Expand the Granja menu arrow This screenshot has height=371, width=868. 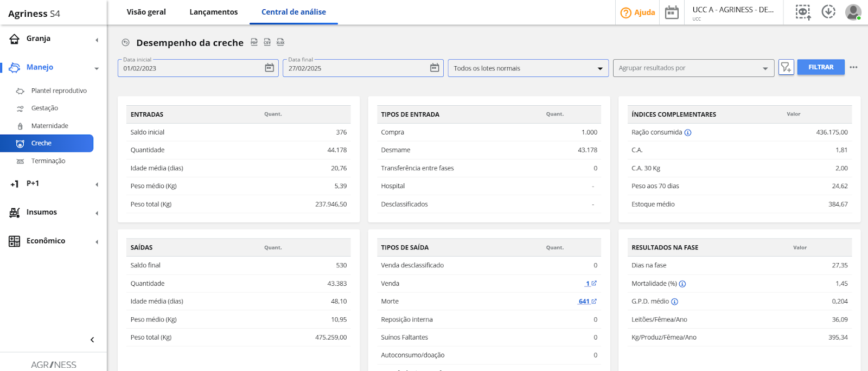coord(97,40)
